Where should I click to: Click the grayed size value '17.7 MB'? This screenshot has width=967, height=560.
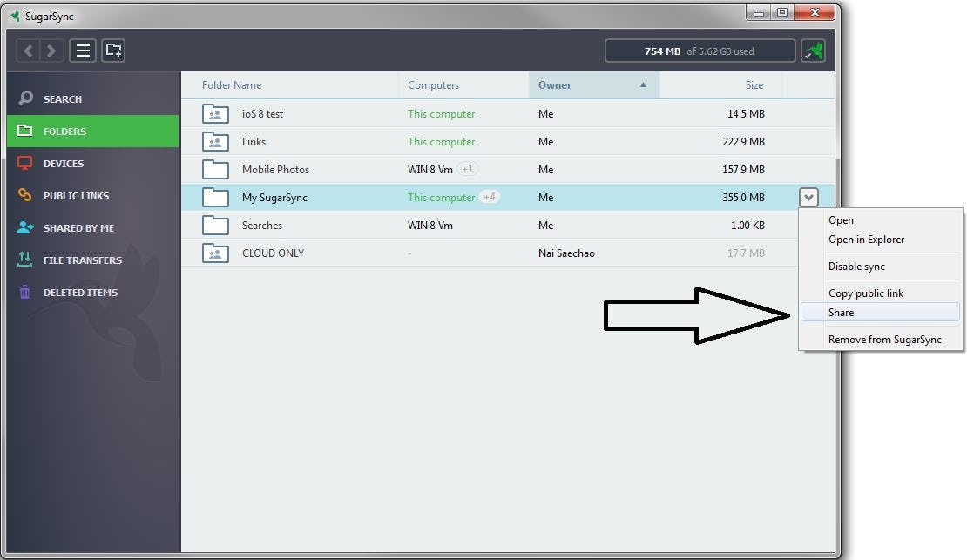click(x=746, y=253)
